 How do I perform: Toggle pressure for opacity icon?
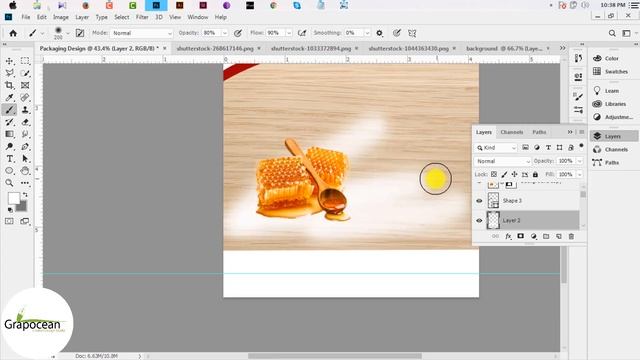click(x=238, y=33)
